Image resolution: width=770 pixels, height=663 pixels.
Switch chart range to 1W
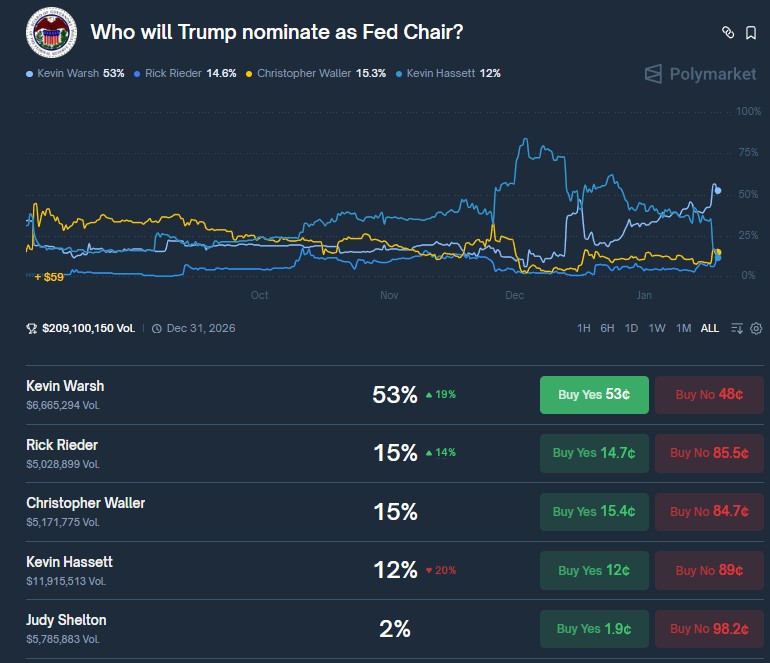coord(657,328)
